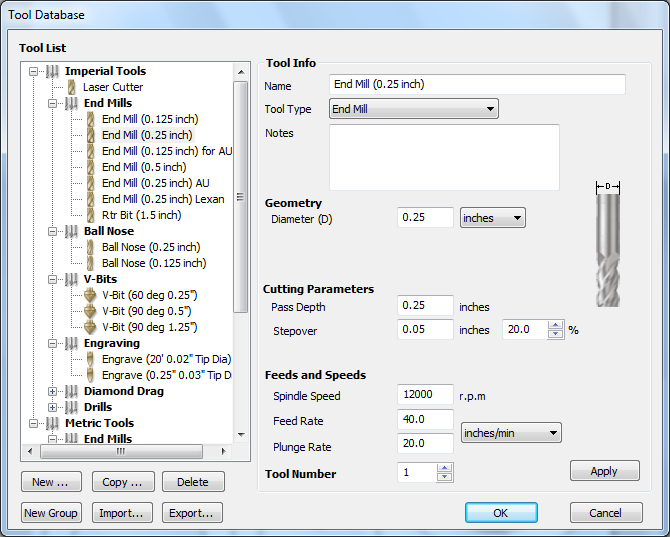Click icon for End Mill (0.5 inch)
This screenshot has width=670, height=537.
tap(91, 167)
